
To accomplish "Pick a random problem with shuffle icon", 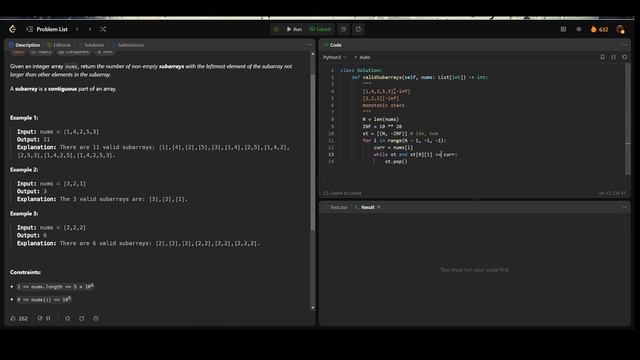I will (103, 29).
